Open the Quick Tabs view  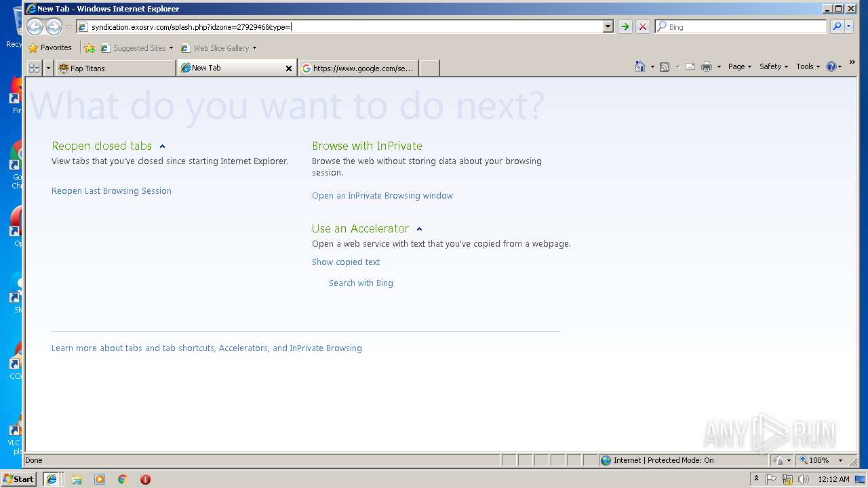(x=34, y=68)
